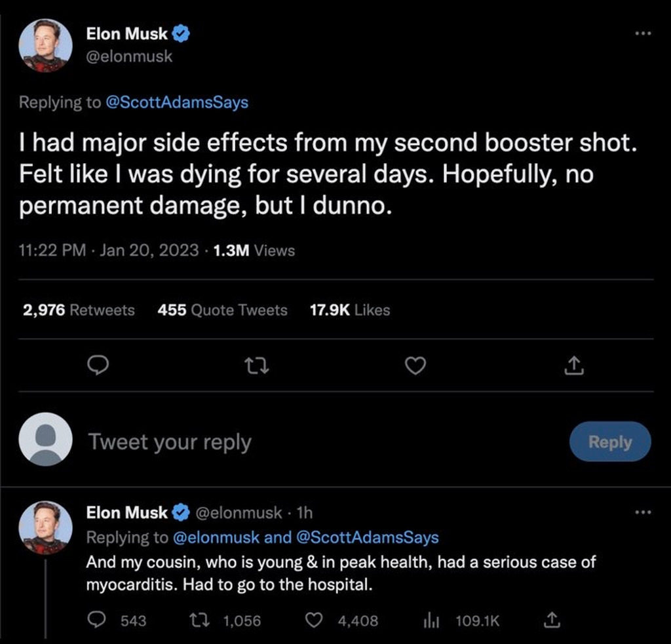671x644 pixels.
Task: Open the 17.9K Likes list
Action: coord(349,311)
